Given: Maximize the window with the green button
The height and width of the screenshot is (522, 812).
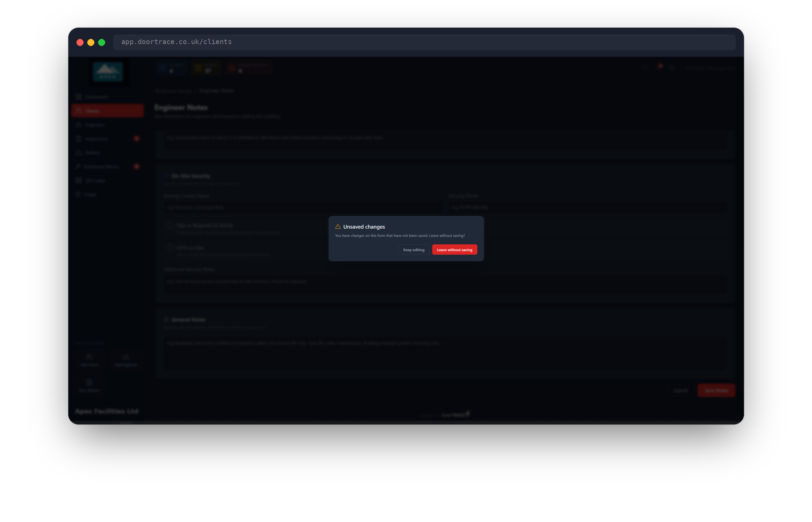Looking at the screenshot, I should pos(102,42).
